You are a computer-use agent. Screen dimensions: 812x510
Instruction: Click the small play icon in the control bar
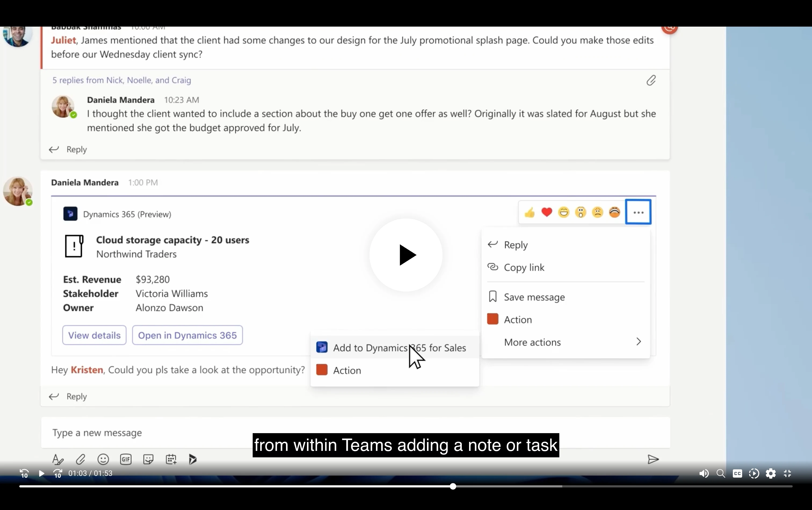point(41,473)
